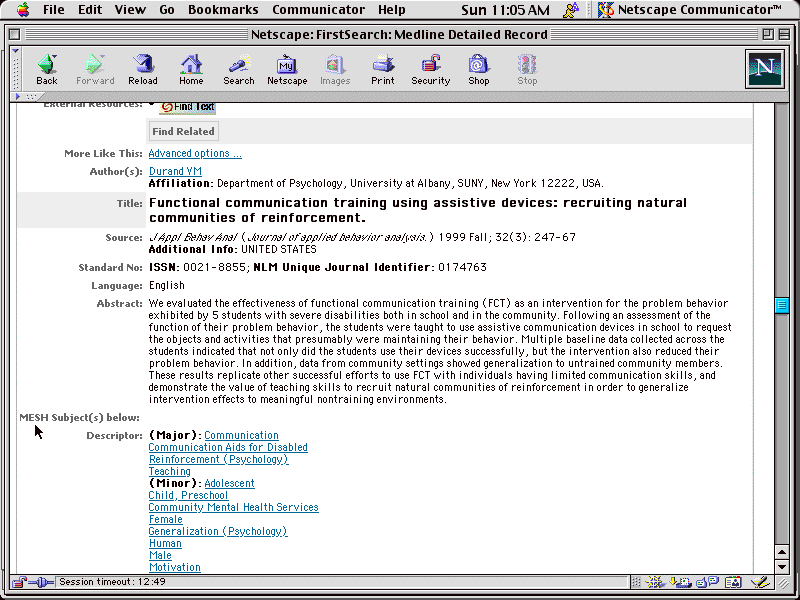Click the clock showing Sun 11:05 AM
Viewport: 800px width, 600px height.
(x=505, y=10)
